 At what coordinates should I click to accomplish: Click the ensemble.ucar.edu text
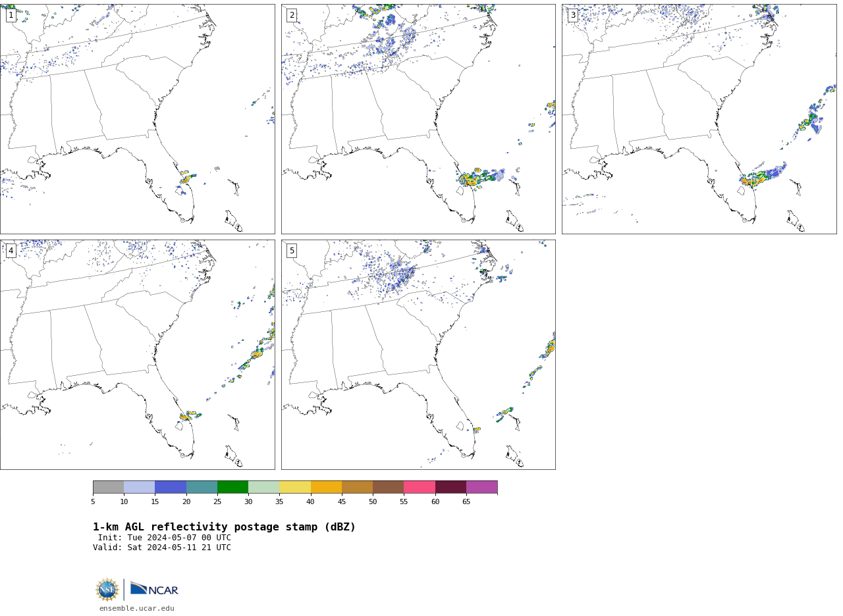tap(137, 609)
